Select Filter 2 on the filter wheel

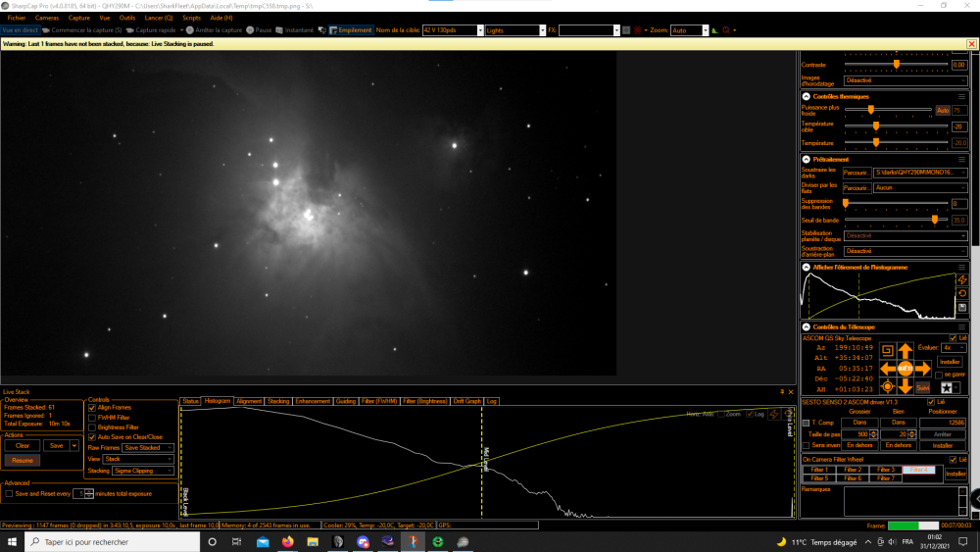[x=853, y=470]
